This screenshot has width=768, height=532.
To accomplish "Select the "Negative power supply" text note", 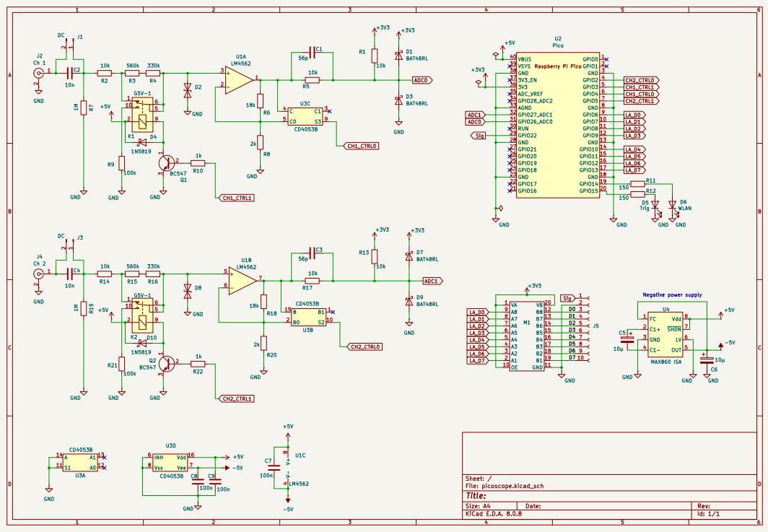I will point(673,295).
